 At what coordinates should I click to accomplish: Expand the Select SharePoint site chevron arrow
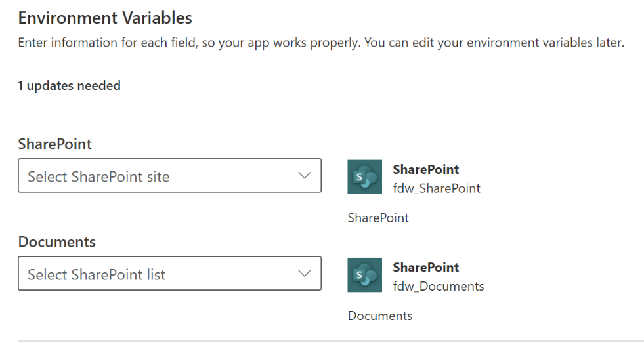(304, 176)
